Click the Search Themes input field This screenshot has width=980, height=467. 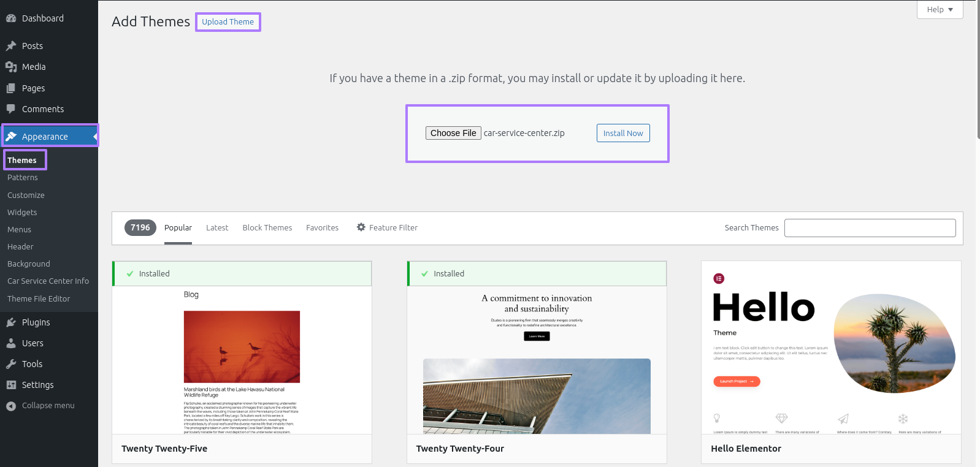tap(870, 228)
